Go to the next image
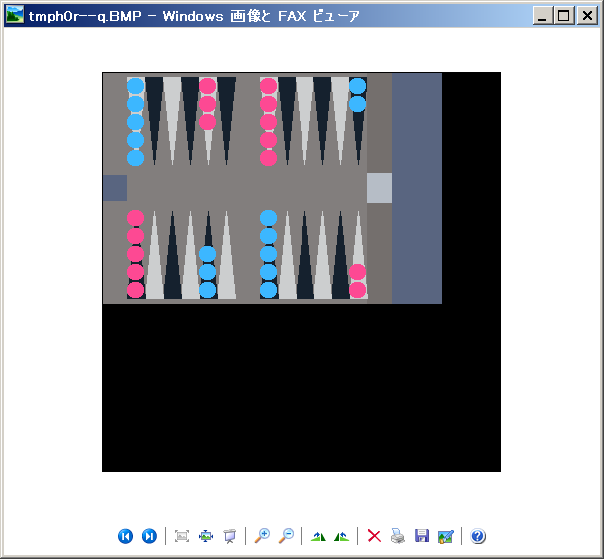This screenshot has width=604, height=559. (x=149, y=536)
